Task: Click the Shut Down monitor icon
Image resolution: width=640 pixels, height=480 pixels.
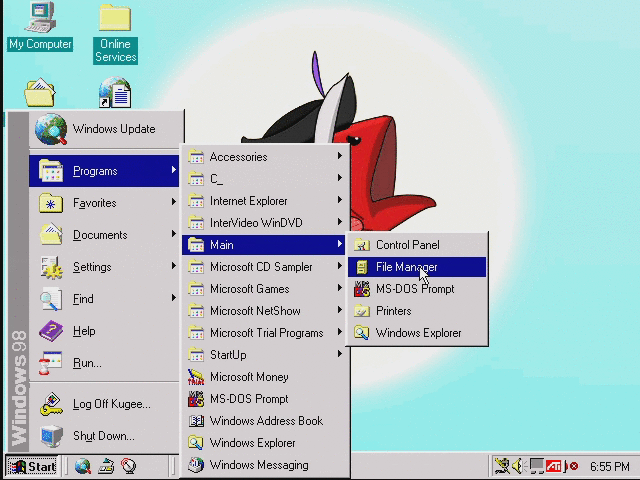Action: [51, 436]
